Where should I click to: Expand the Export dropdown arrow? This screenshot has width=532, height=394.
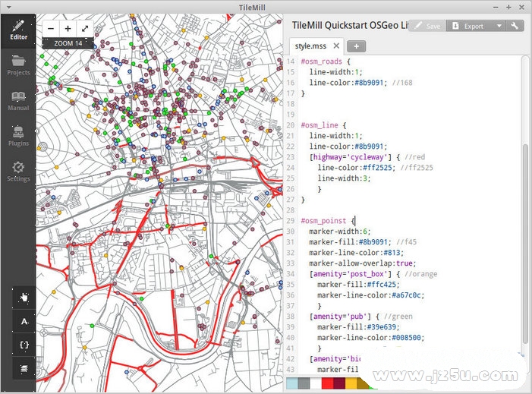(499, 26)
